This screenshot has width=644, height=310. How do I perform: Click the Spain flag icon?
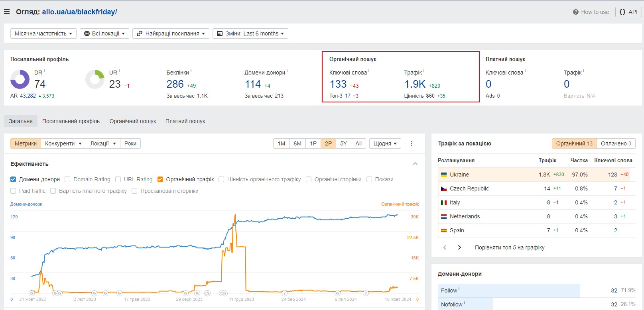click(x=443, y=230)
